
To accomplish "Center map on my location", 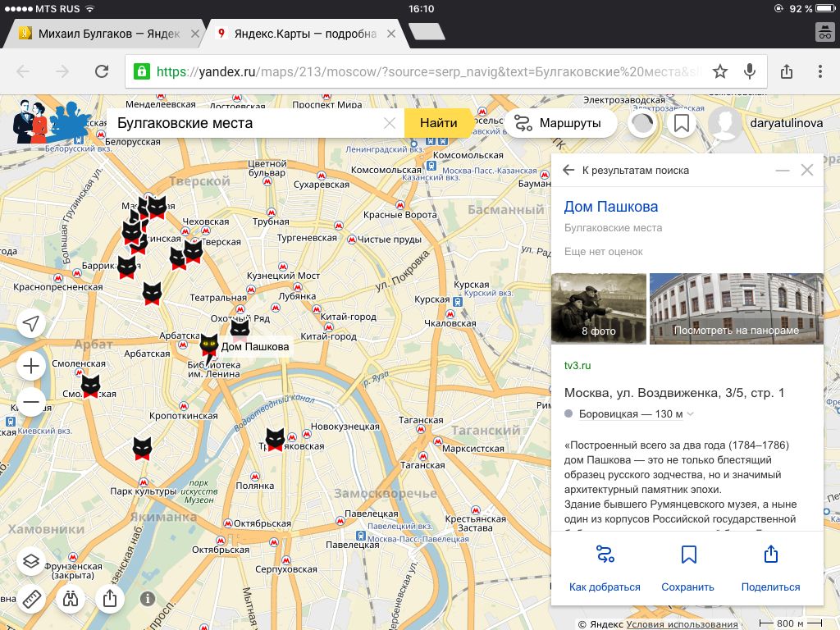I will [31, 324].
